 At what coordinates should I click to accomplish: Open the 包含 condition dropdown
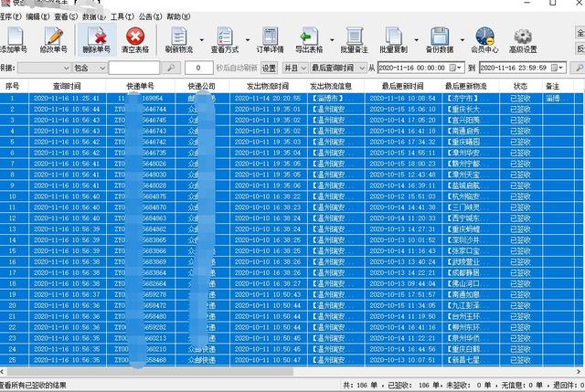coord(90,68)
